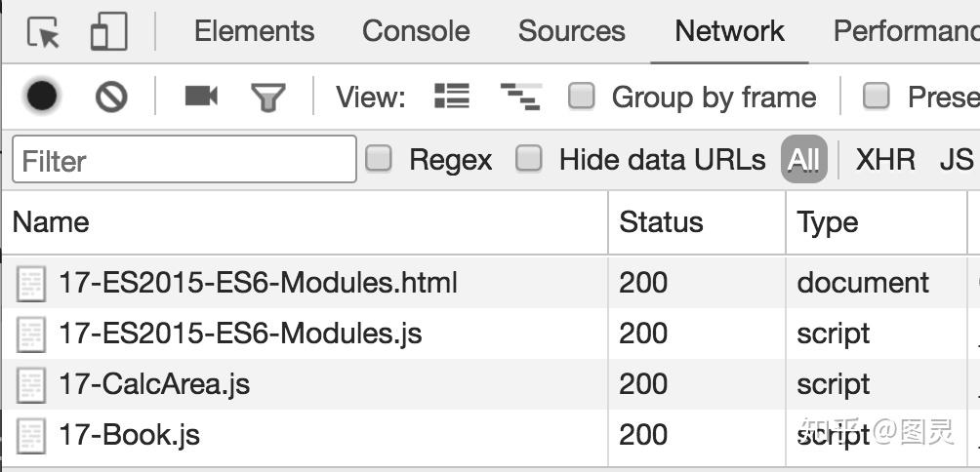
Task: Clear the network log
Action: [x=111, y=97]
